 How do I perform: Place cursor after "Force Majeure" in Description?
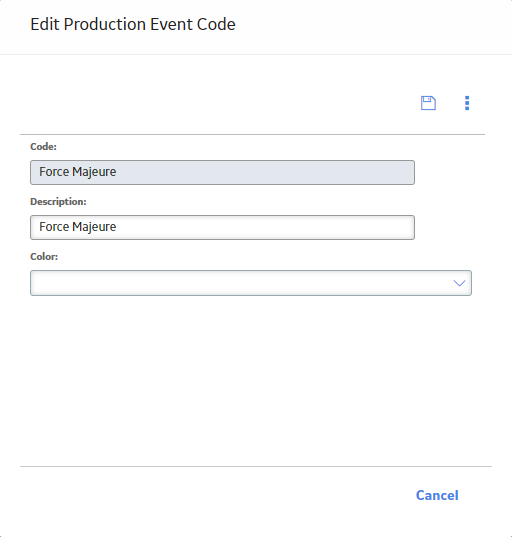tap(117, 227)
